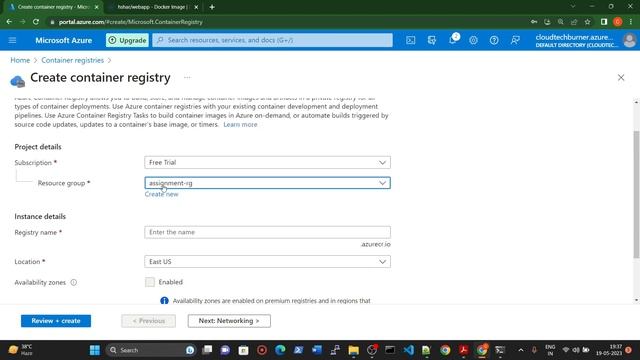Open the notifications bell
Viewport: 640px width, 360px height.
[453, 40]
